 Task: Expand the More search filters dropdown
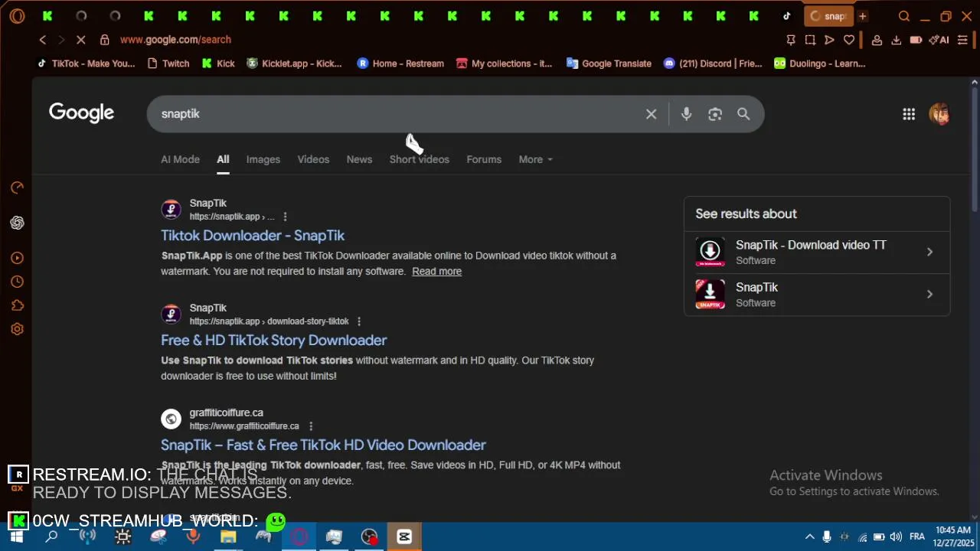[x=535, y=159]
